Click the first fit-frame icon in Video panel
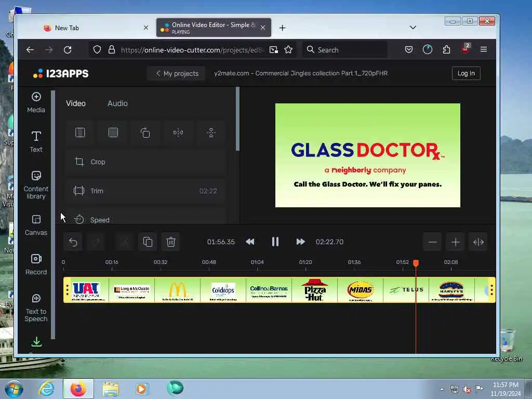The image size is (532, 399). [x=80, y=132]
